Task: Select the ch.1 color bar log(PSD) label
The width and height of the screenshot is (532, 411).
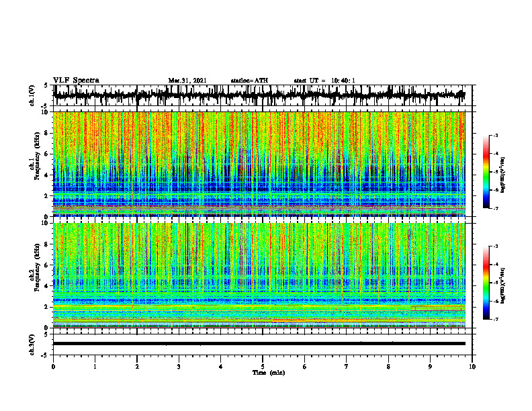Action: click(503, 175)
